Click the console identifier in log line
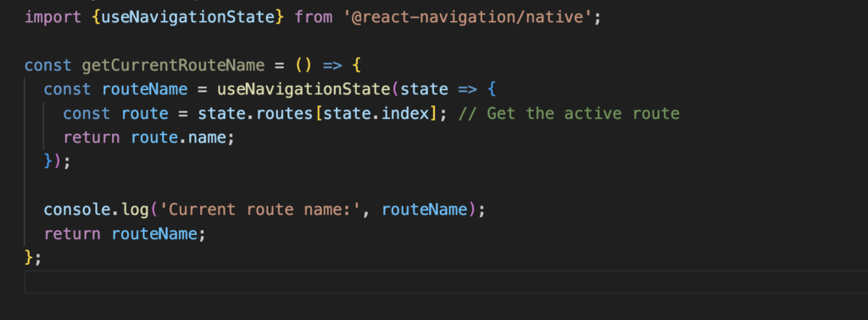 (x=77, y=210)
